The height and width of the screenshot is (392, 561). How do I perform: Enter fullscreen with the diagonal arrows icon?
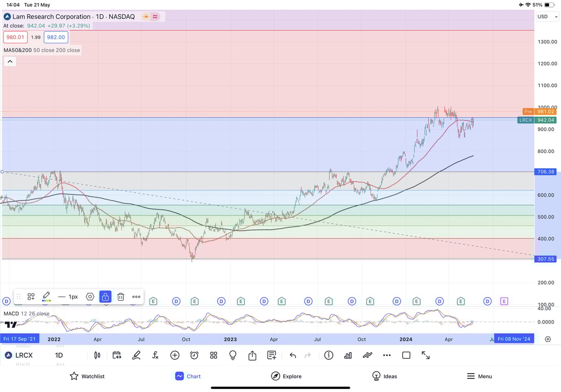[x=425, y=355]
